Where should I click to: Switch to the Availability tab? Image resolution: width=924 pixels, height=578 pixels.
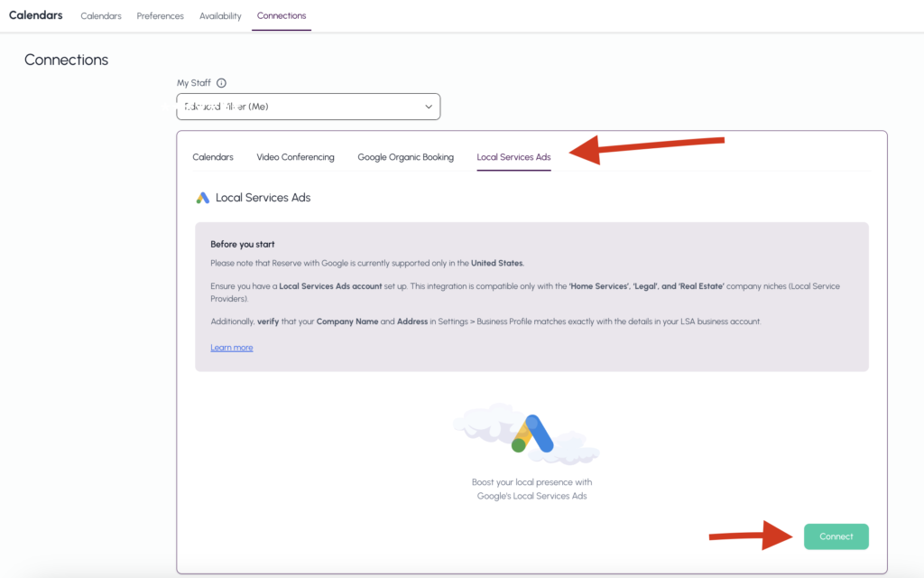[x=220, y=16]
